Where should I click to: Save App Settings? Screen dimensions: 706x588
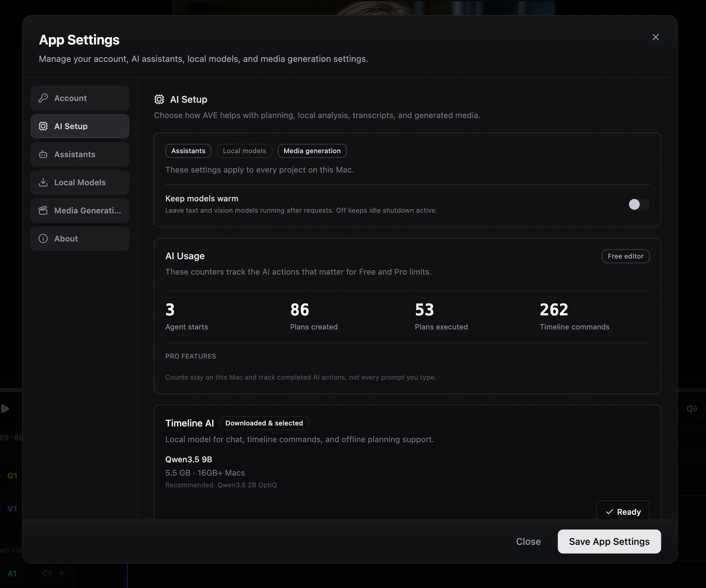(x=609, y=542)
